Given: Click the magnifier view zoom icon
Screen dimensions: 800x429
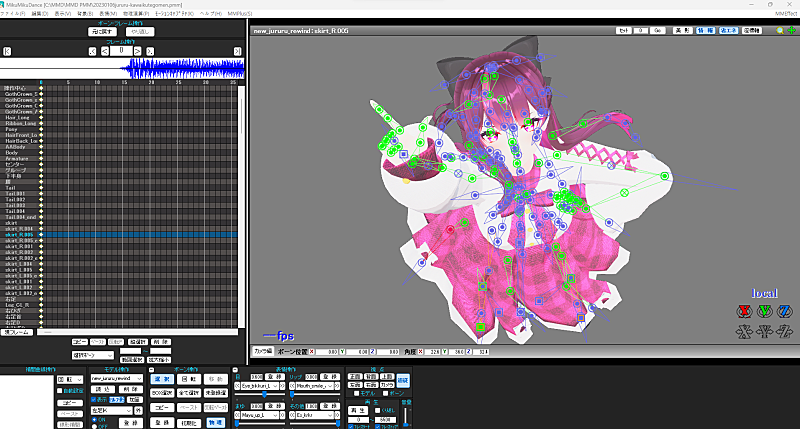Looking at the screenshot, I should [780, 31].
